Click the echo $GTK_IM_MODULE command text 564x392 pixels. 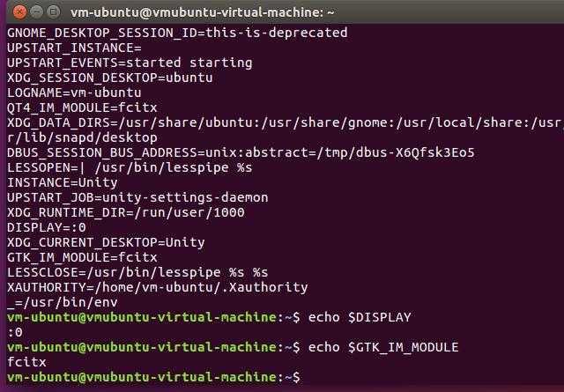383,347
